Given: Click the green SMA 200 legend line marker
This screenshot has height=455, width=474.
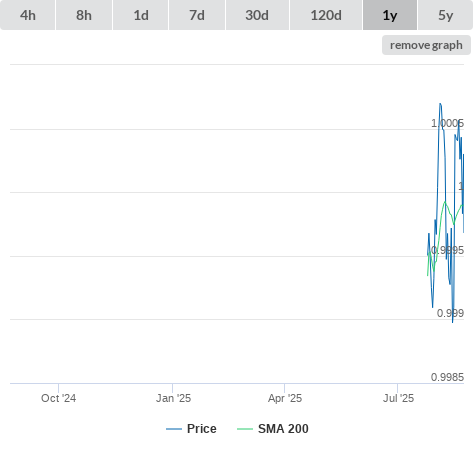Looking at the screenshot, I should coord(245,429).
